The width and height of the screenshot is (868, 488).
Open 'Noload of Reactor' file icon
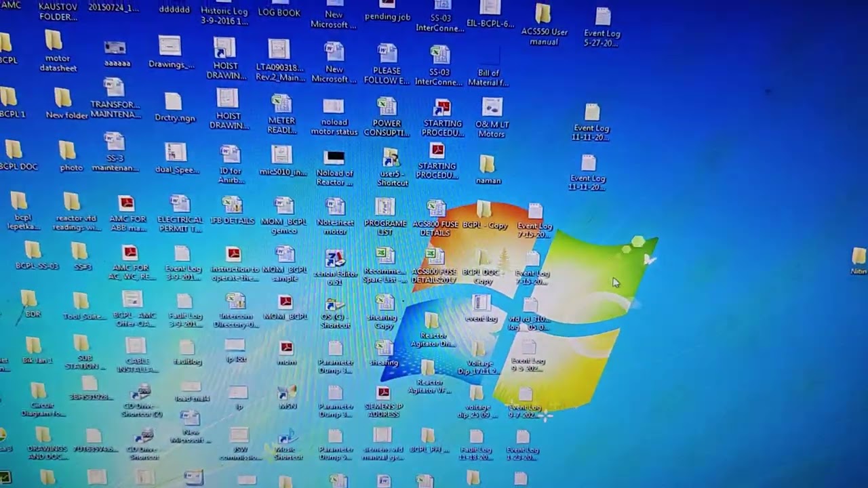(x=334, y=169)
